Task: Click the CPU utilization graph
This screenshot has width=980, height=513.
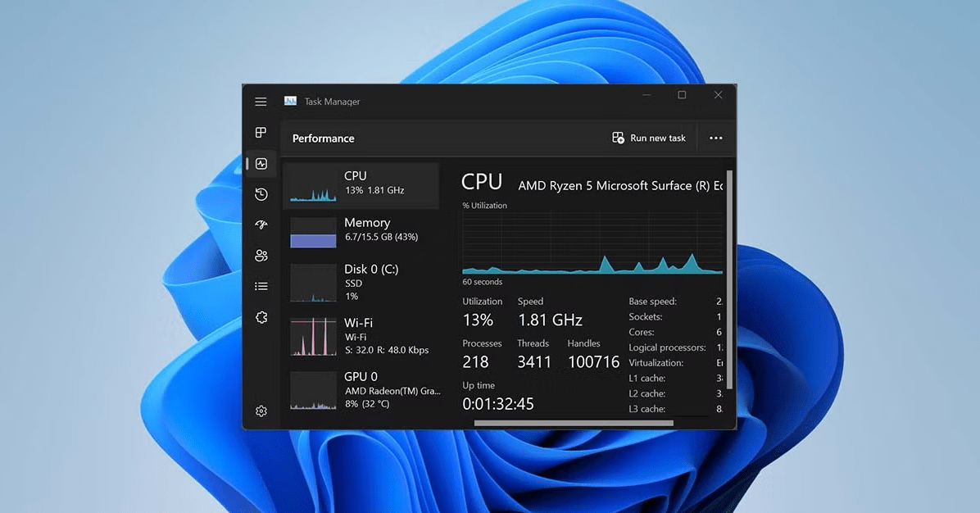Action: pyautogui.click(x=592, y=243)
